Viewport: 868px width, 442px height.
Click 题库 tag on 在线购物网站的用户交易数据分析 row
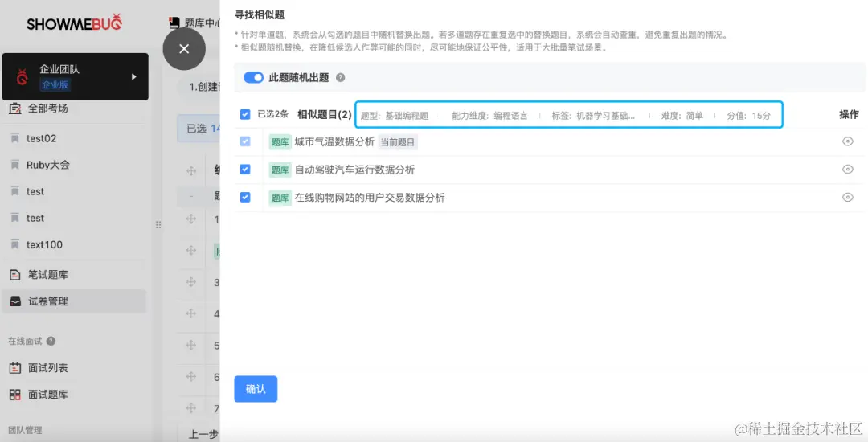pos(280,198)
